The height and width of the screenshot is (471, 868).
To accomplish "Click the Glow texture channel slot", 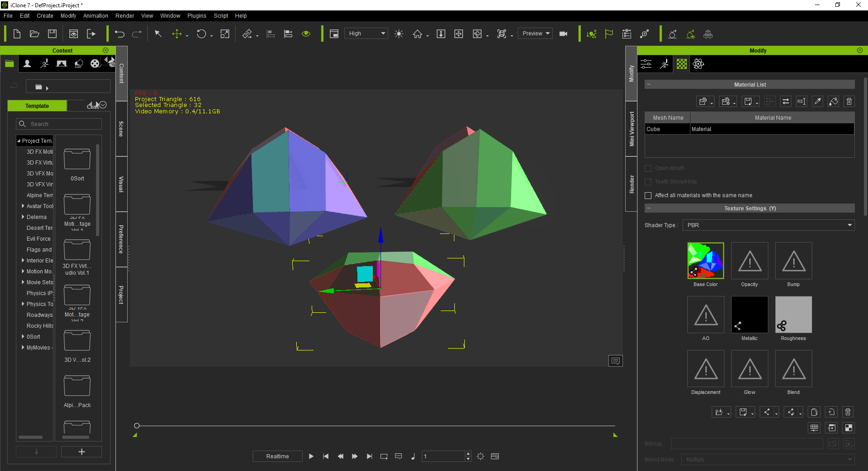I will pos(749,369).
